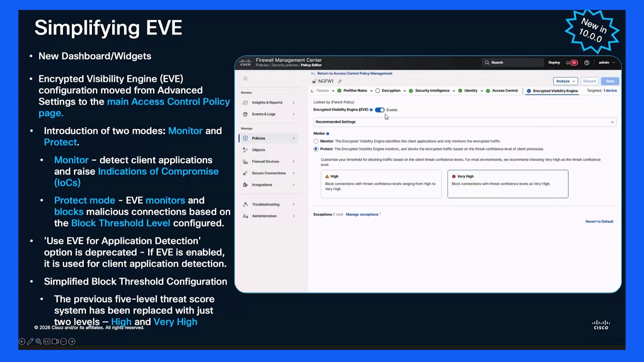Toggle the presenter camera icon
Screen dimensions: 644x362
[55, 341]
